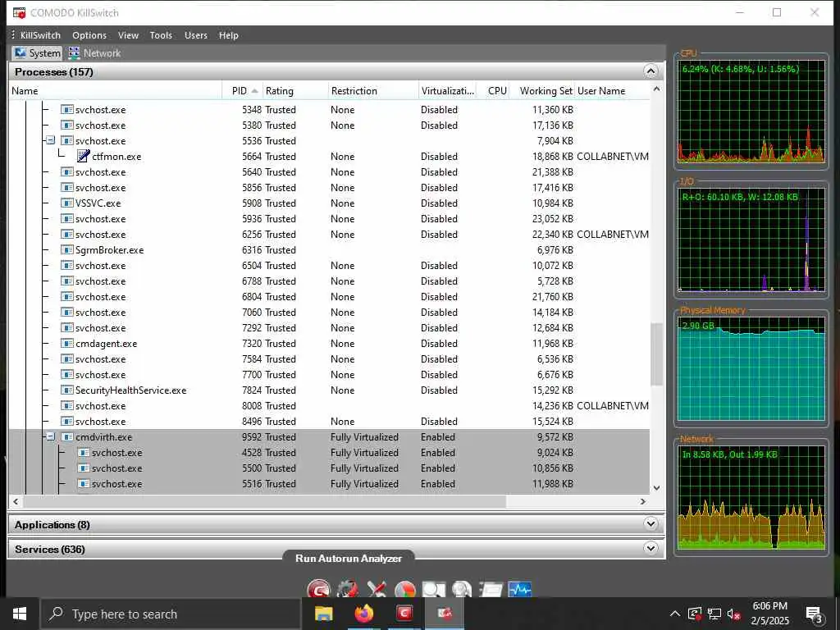840x630 pixels.
Task: Click the COMODO KillSwitch title bar icon
Action: coord(20,12)
